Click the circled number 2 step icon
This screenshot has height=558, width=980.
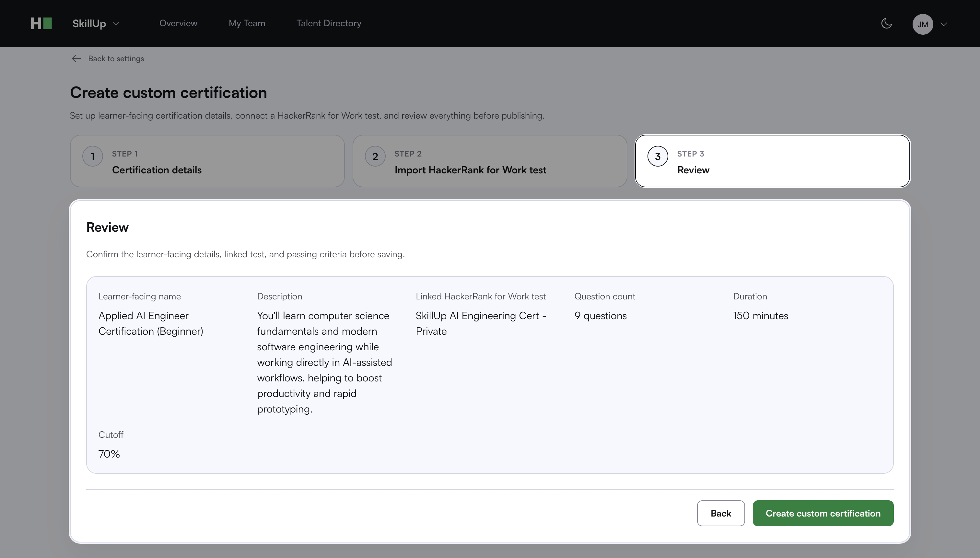(x=375, y=157)
